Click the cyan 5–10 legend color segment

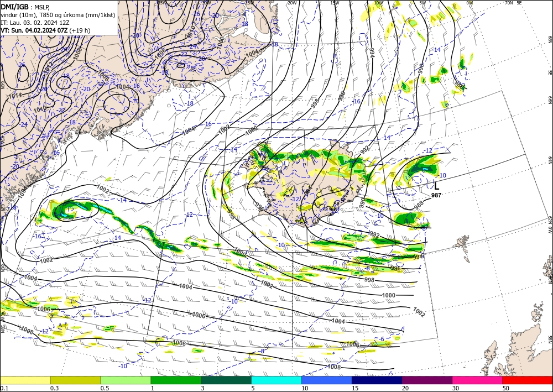point(276,380)
